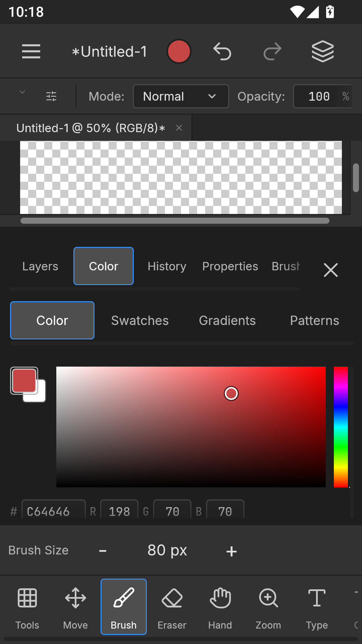The width and height of the screenshot is (362, 644).
Task: Open the layers stack icon in header
Action: [x=323, y=51]
